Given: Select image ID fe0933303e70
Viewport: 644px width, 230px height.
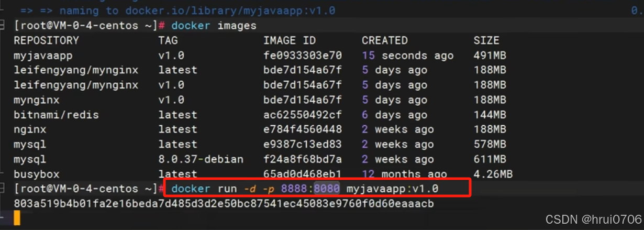Looking at the screenshot, I should [303, 55].
